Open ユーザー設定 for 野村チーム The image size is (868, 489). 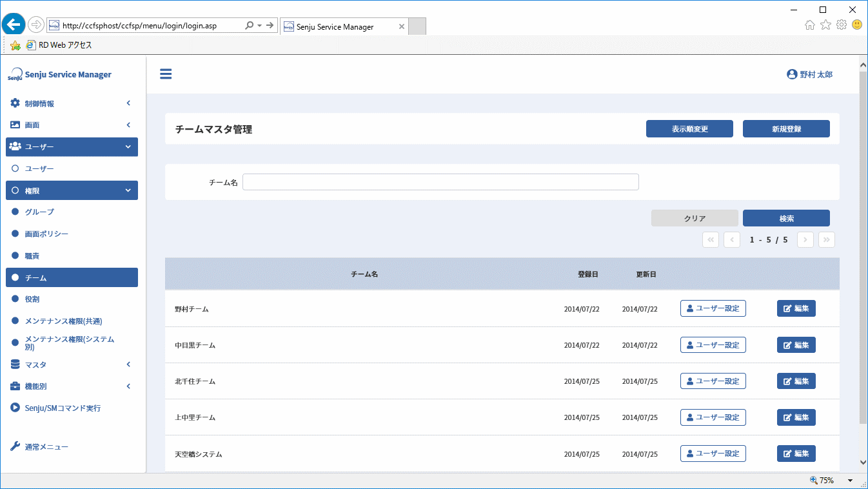pos(713,308)
